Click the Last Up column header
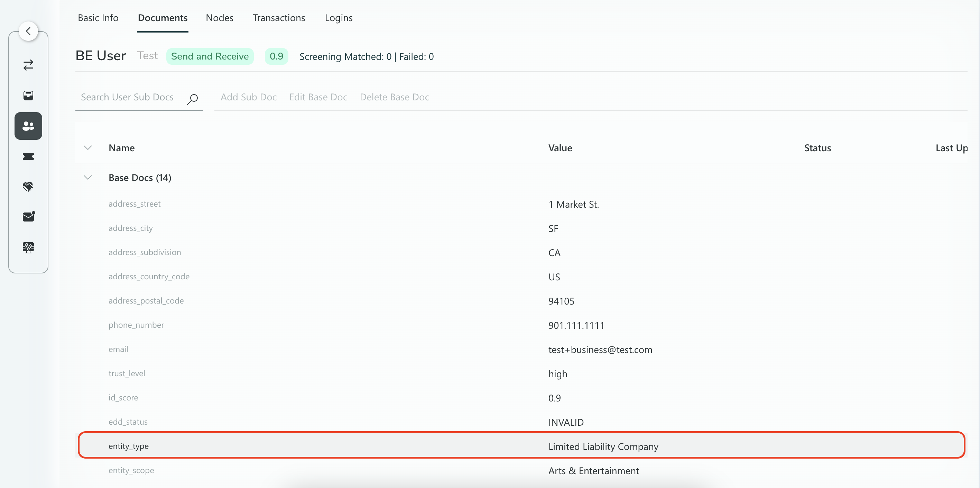 [951, 148]
